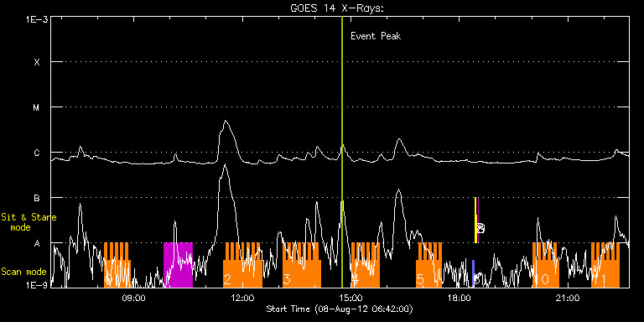Click orange scan block labeled 11
The image size is (644, 322).
tap(605, 265)
